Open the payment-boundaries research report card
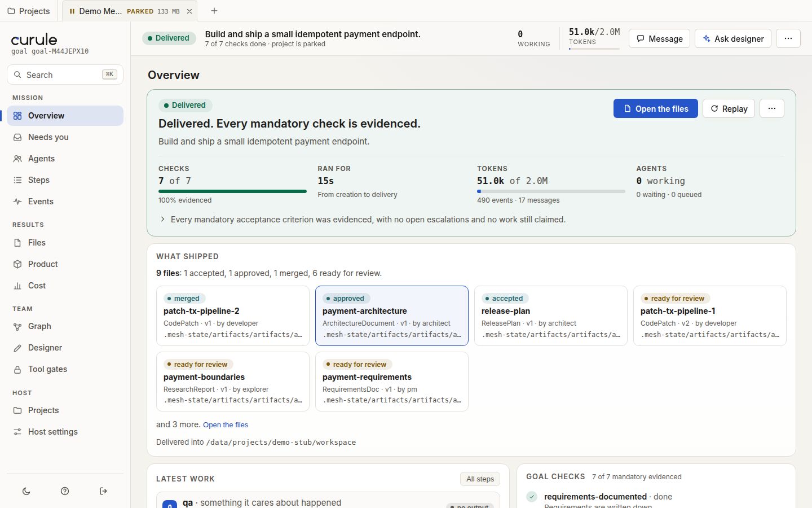This screenshot has height=508, width=812. 233,382
